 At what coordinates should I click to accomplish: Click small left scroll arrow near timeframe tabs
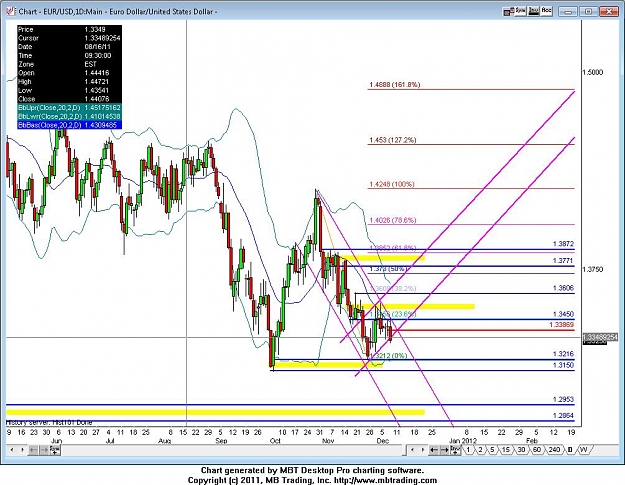coord(413,450)
